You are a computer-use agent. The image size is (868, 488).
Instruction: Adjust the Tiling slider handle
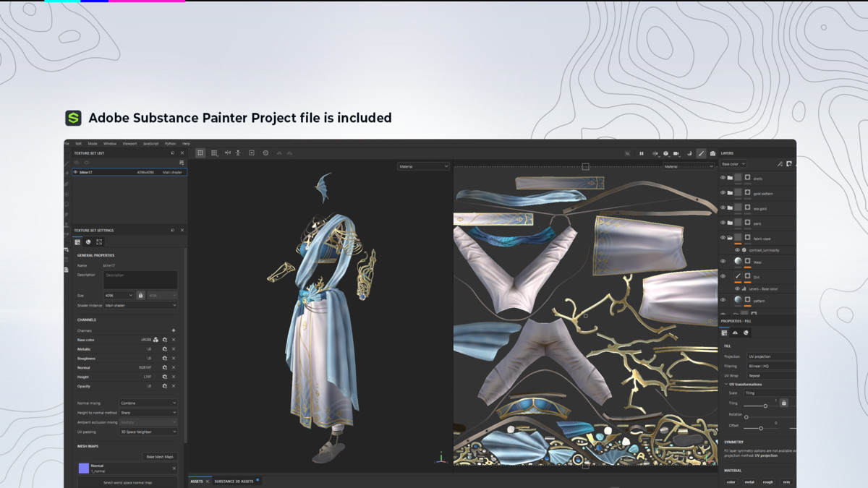point(765,406)
